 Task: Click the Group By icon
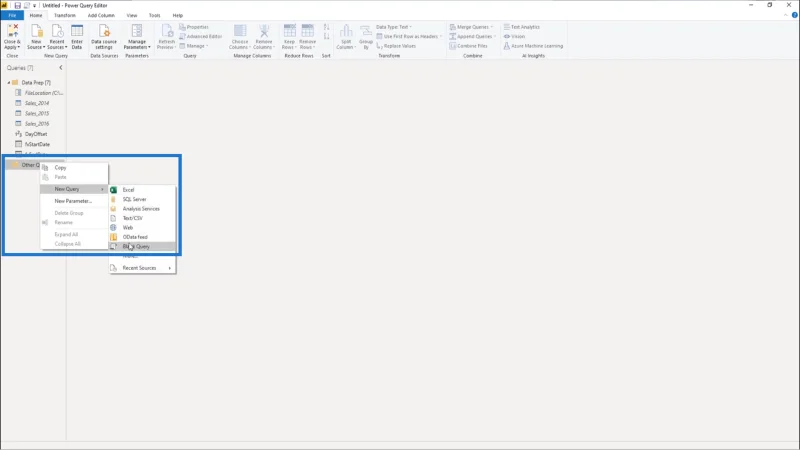[366, 31]
